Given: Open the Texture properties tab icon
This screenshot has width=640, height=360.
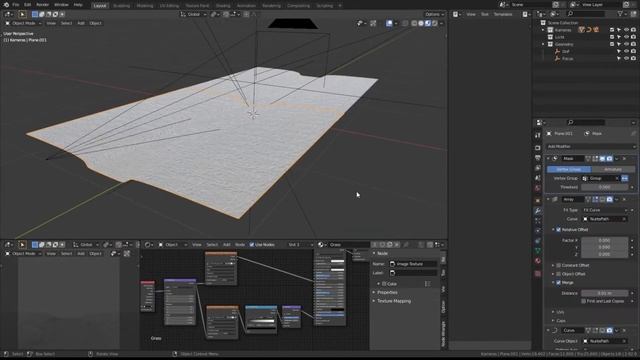Looking at the screenshot, I should (538, 273).
